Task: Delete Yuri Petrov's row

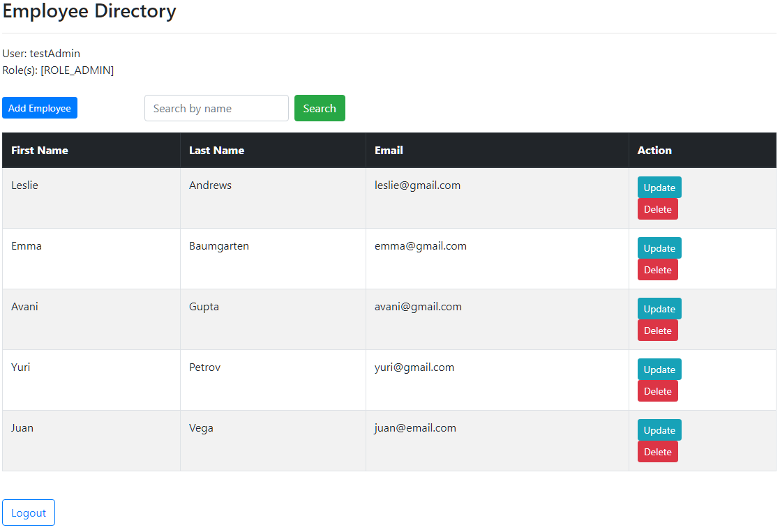Action: click(657, 391)
